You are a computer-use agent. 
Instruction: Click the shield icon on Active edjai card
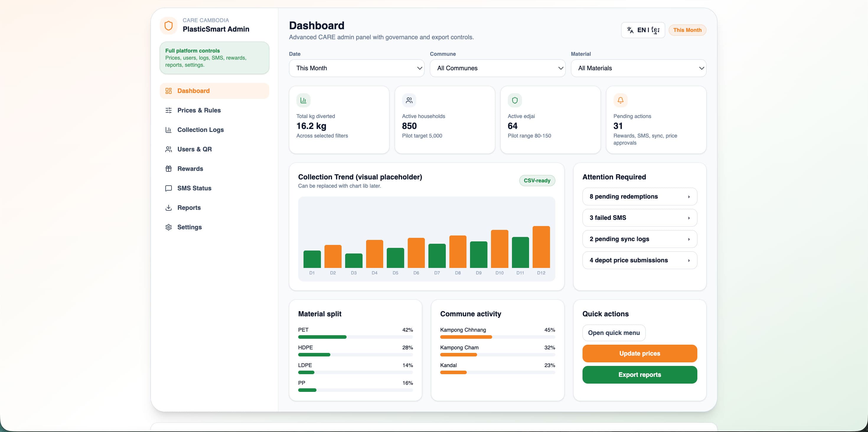515,100
